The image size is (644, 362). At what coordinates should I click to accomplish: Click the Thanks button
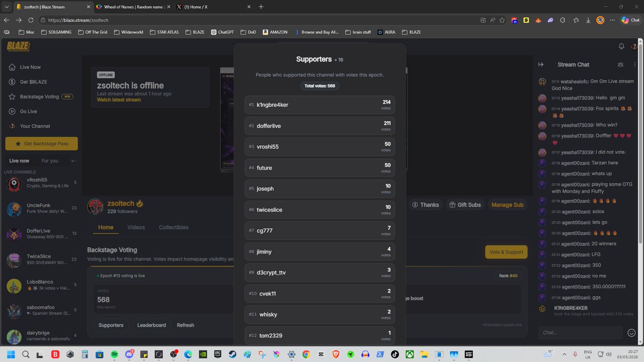click(426, 205)
